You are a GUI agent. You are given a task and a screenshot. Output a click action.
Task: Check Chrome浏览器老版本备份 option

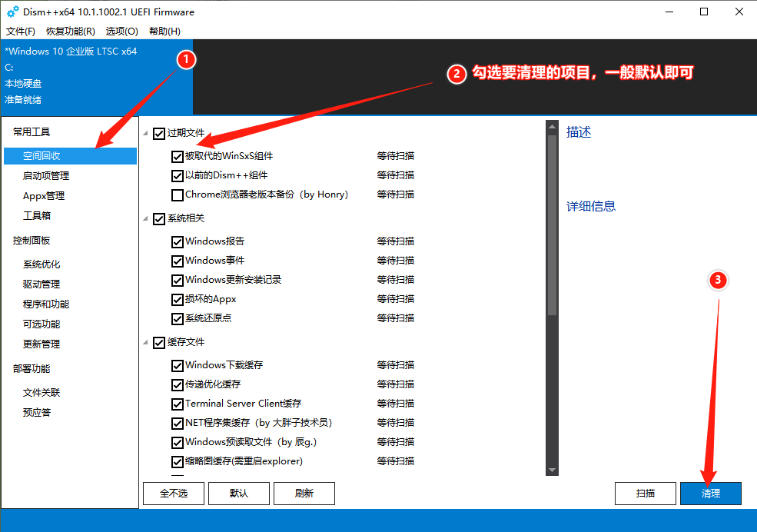(178, 195)
